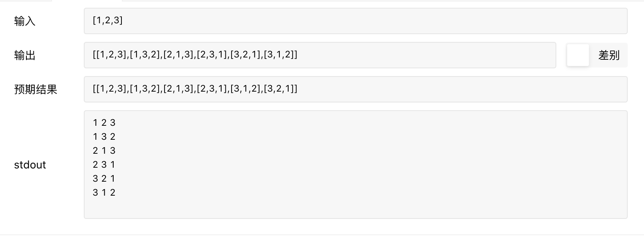Click the stdout line "3 2 1"
The image size is (644, 236).
click(104, 179)
